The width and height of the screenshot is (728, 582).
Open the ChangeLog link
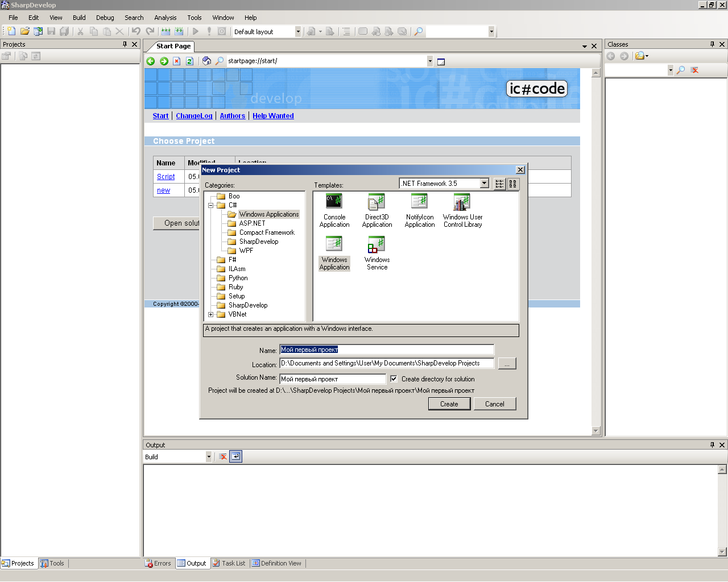tap(194, 116)
